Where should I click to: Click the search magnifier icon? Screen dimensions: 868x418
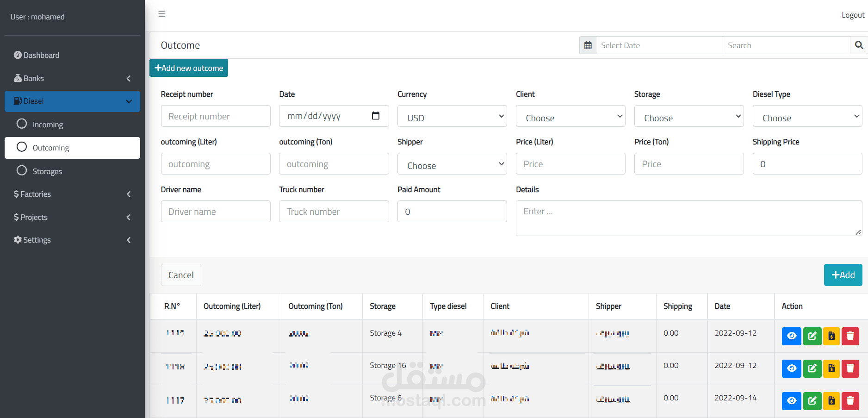point(859,45)
